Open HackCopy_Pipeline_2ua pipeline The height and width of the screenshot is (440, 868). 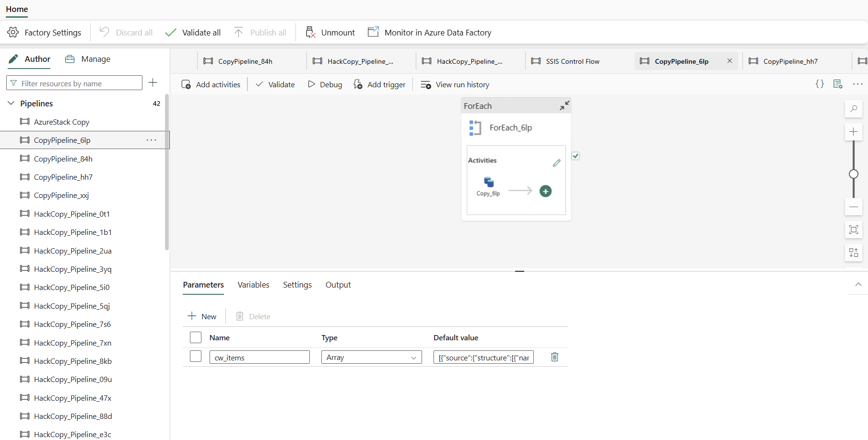coord(72,251)
